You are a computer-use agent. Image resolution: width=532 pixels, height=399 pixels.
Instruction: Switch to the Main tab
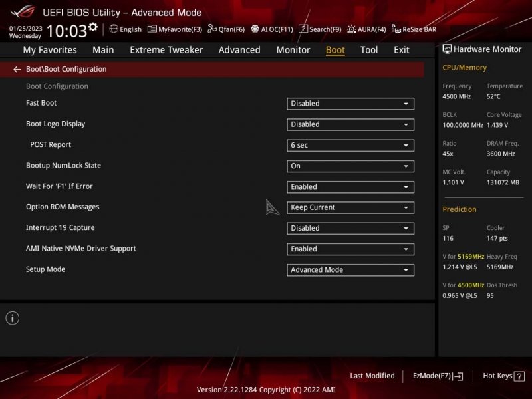(x=103, y=50)
